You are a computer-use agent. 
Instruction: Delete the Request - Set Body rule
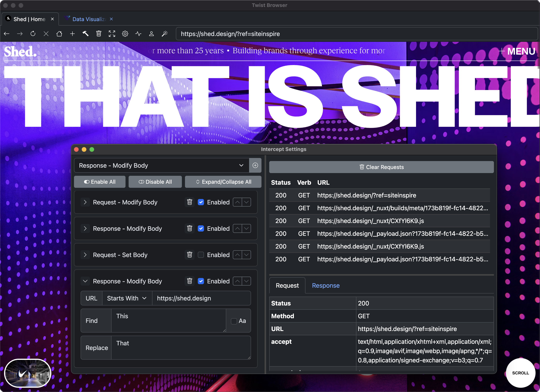pyautogui.click(x=190, y=255)
